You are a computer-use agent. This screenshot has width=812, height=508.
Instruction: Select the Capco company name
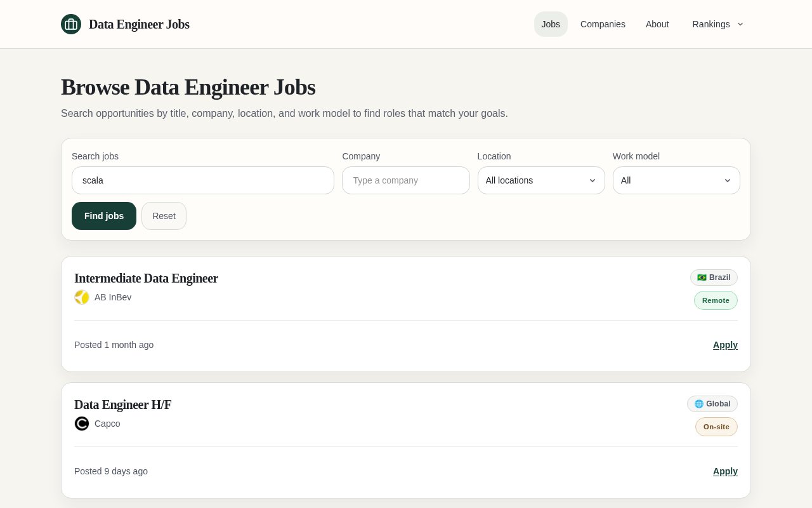[x=107, y=424]
